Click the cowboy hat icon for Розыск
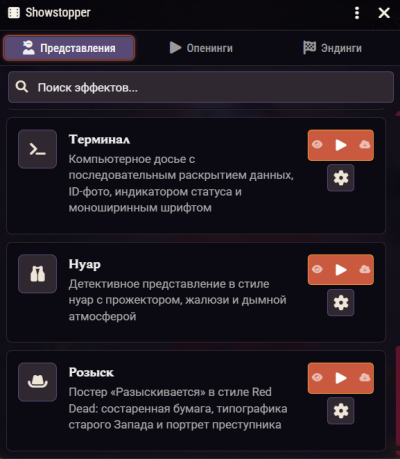The image size is (400, 459). (38, 382)
